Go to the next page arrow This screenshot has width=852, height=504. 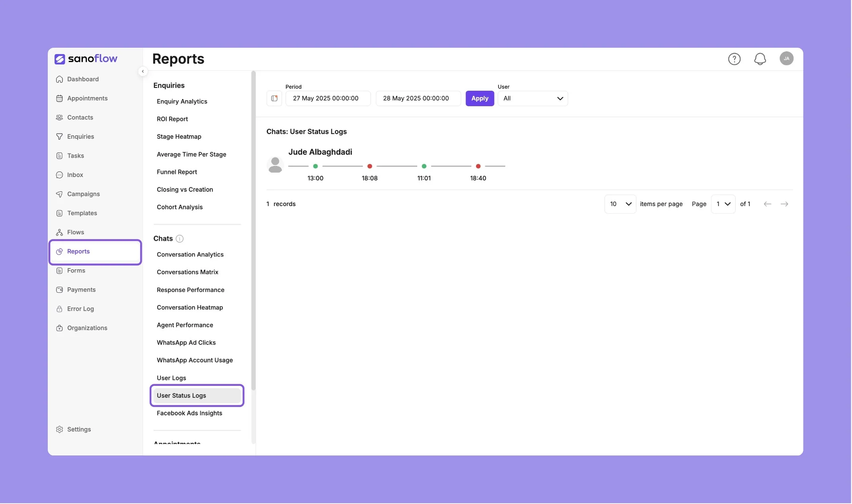784,204
